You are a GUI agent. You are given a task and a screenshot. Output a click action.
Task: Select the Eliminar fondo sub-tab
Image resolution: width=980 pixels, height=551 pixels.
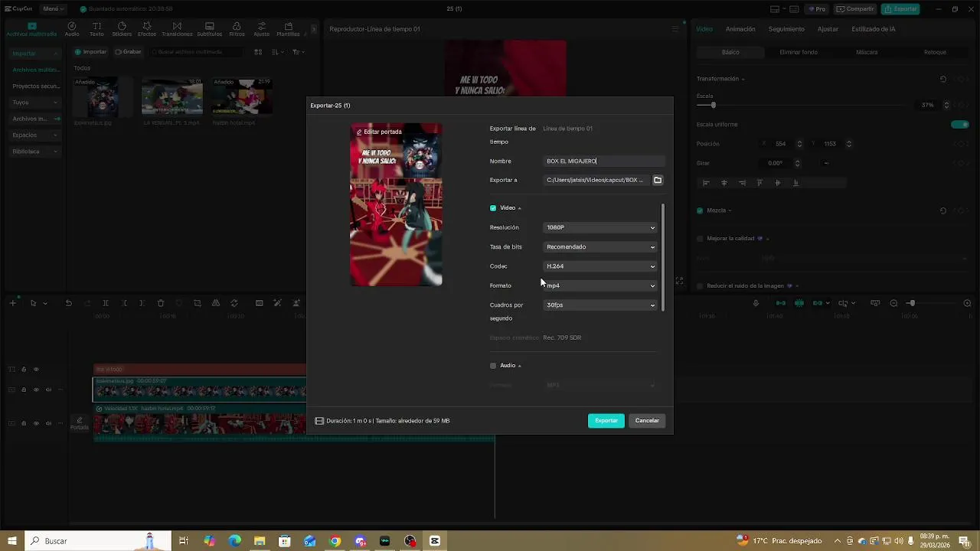[799, 52]
